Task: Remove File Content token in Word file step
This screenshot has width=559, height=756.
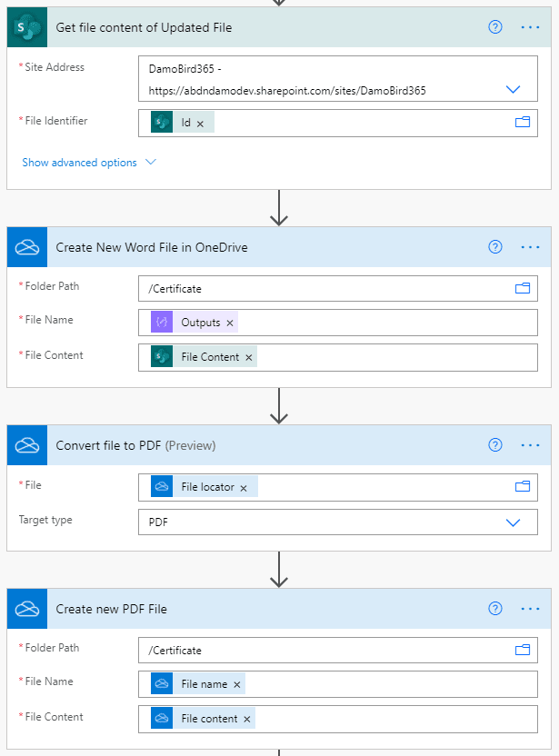Action: (x=249, y=357)
